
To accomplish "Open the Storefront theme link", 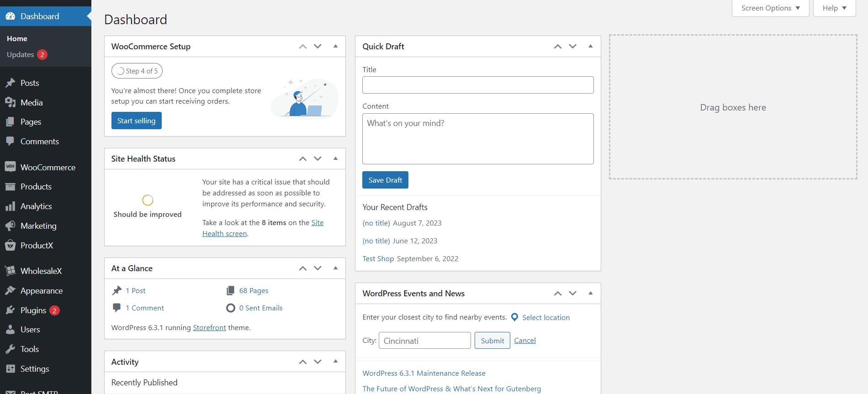I will coord(209,328).
